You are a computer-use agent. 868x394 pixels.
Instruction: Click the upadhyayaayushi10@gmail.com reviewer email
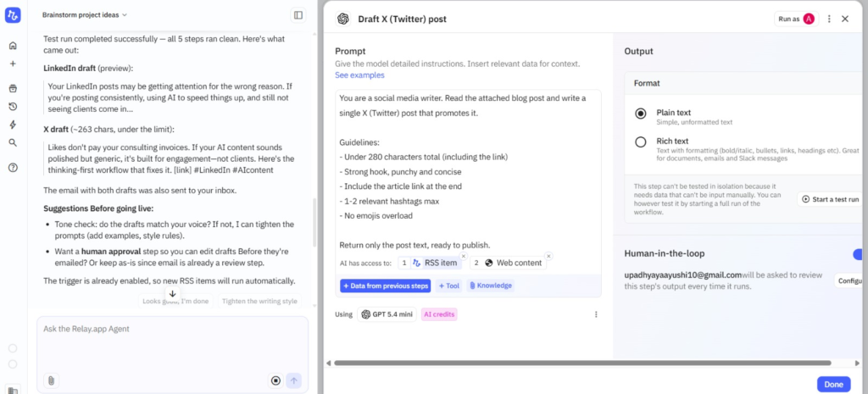[682, 275]
